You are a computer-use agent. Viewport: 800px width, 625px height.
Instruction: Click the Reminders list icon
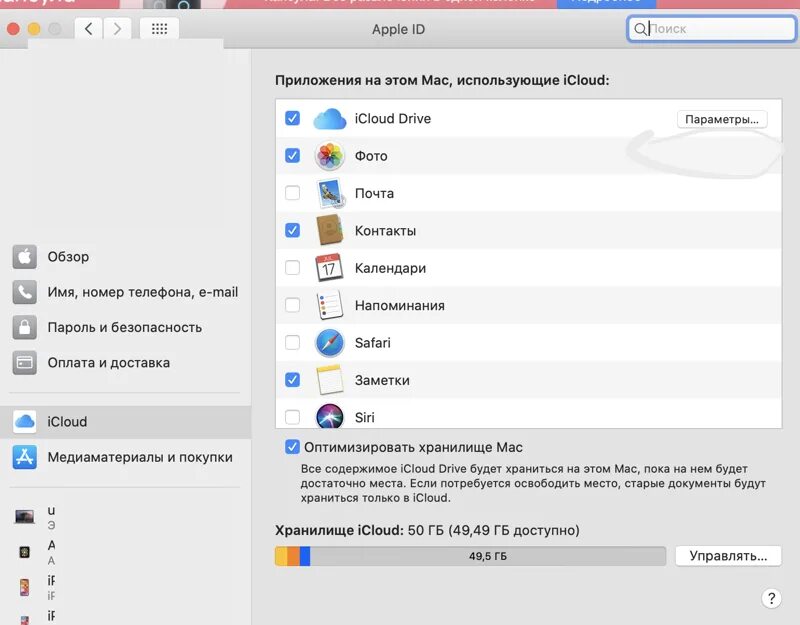click(330, 305)
